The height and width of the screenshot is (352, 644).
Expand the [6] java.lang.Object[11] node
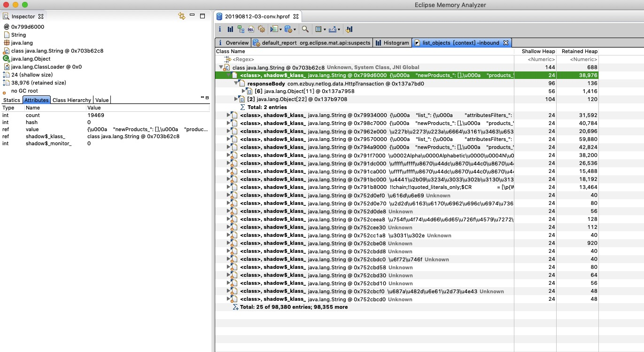click(x=243, y=91)
